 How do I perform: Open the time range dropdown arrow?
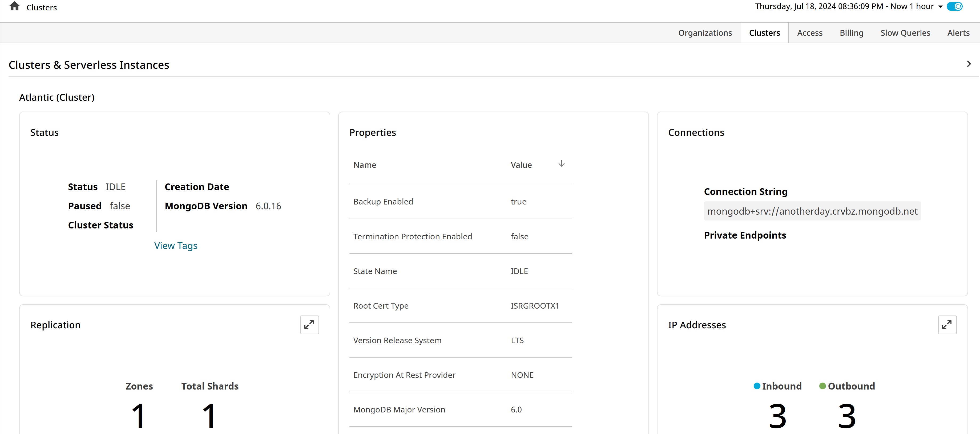941,7
